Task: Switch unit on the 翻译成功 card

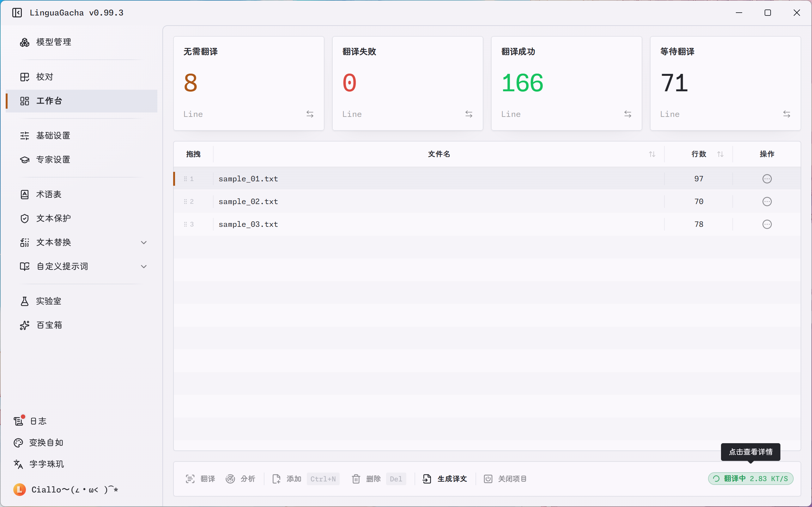Action: click(x=628, y=114)
